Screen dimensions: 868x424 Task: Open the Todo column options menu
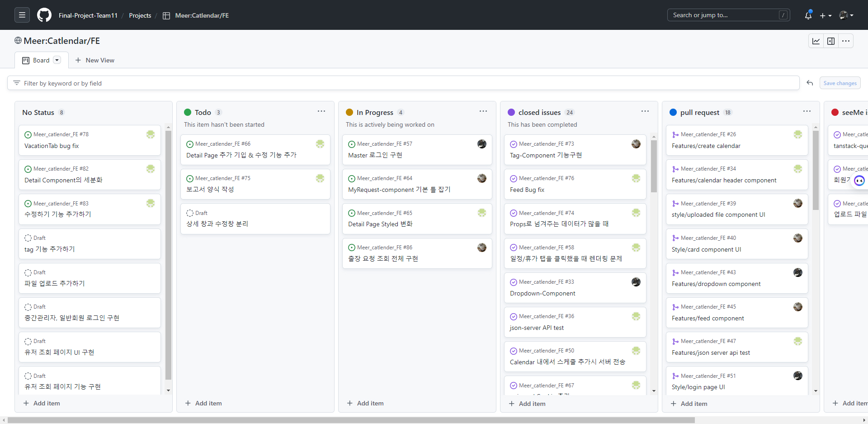pyautogui.click(x=321, y=111)
